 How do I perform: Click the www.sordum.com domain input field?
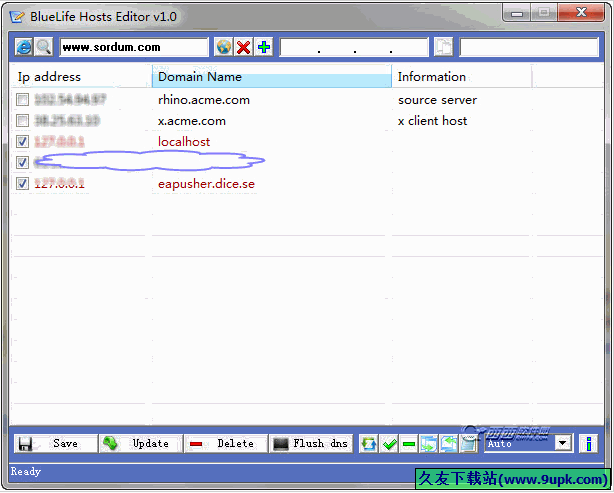click(134, 47)
